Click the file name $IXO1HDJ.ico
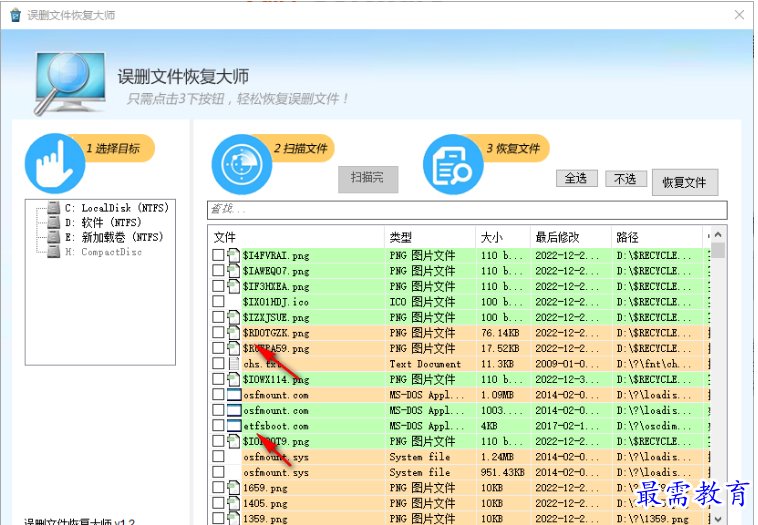758x525 pixels. 276,302
